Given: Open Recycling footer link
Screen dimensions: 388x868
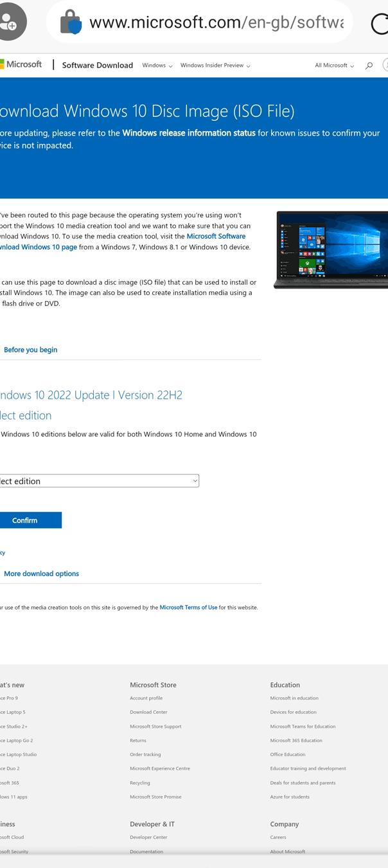Looking at the screenshot, I should 140,783.
